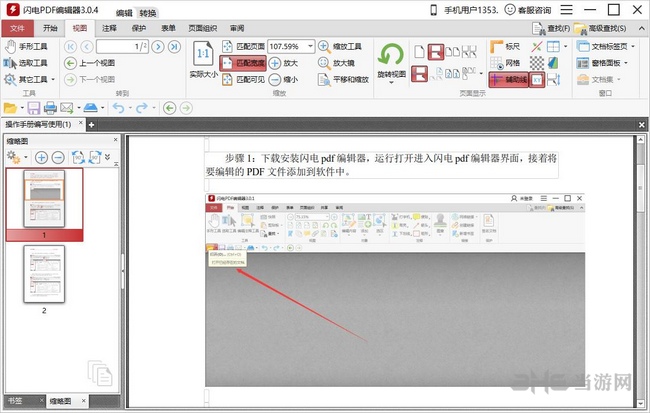Click the transparency grid checkerboard icon
Screen dimensions: 650x413
(x=537, y=63)
